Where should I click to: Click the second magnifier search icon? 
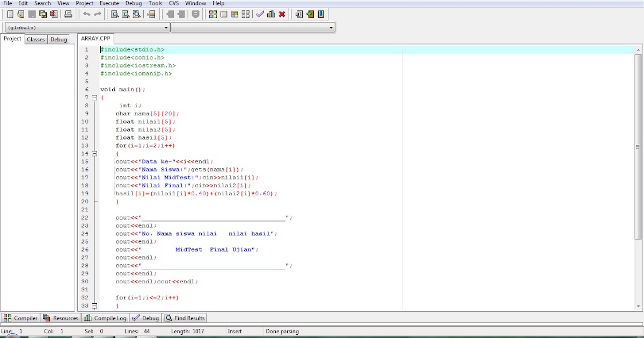(x=126, y=14)
